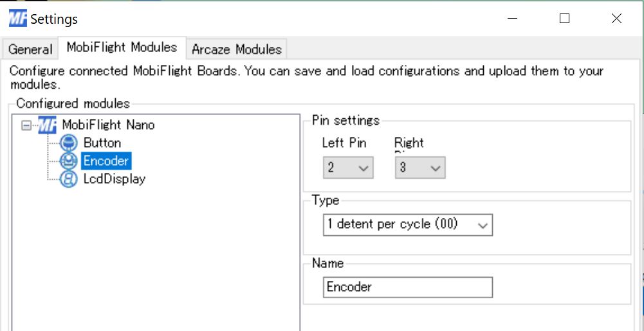Click the MobiFlight Nano board icon
644x331 pixels.
(47, 125)
